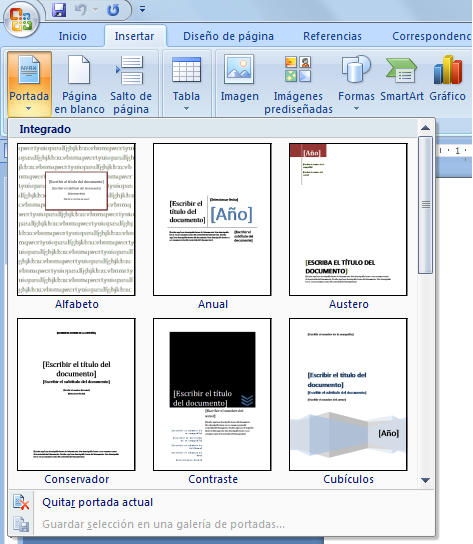This screenshot has width=473, height=544.
Task: Insert a Página en blanco
Action: (x=79, y=84)
